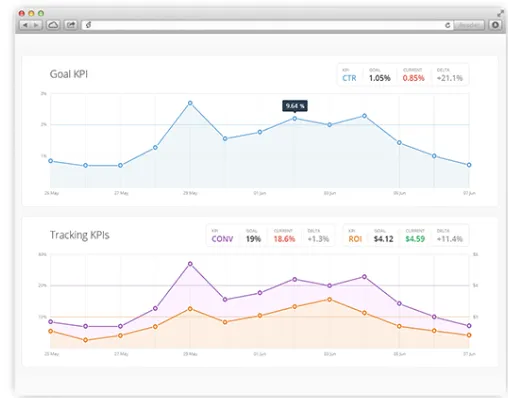The width and height of the screenshot is (508, 398).
Task: Click the purple data point at 26 May
Action: 51,322
